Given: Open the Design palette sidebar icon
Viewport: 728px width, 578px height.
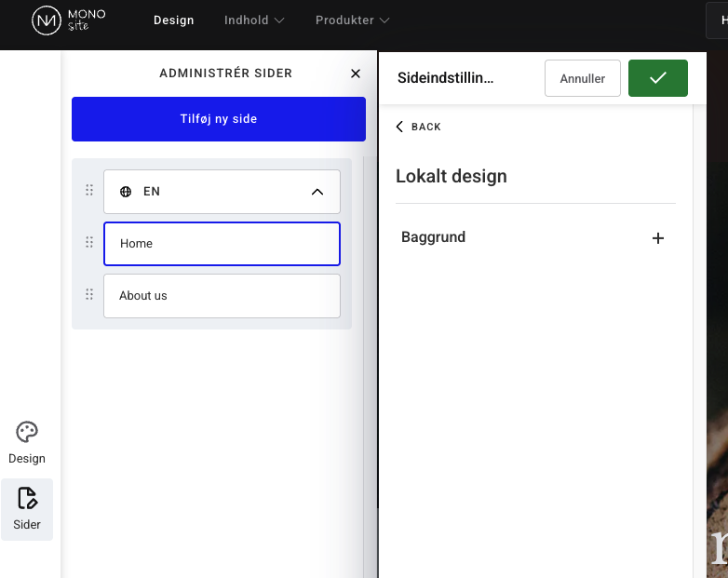Looking at the screenshot, I should pyautogui.click(x=27, y=442).
